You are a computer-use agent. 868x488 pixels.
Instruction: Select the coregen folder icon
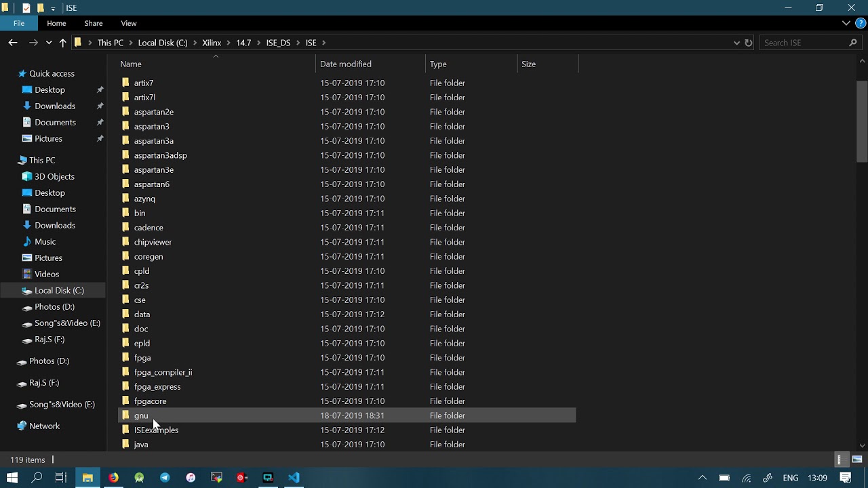(x=125, y=256)
